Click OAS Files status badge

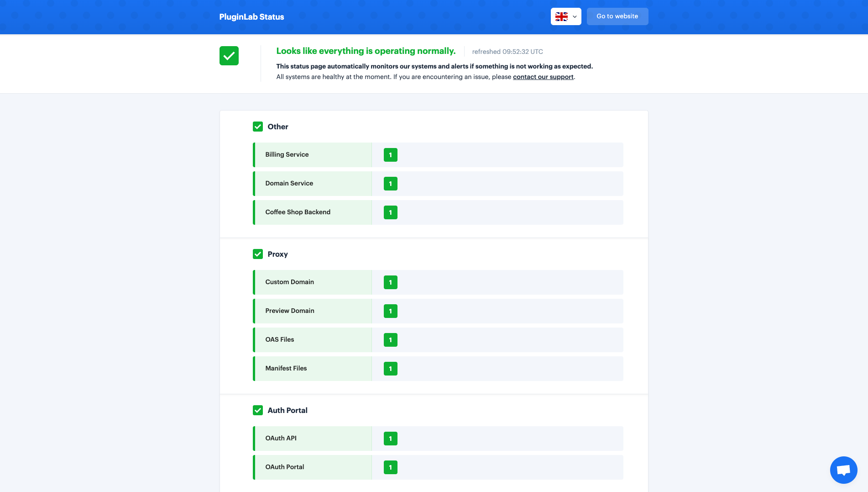(x=390, y=340)
